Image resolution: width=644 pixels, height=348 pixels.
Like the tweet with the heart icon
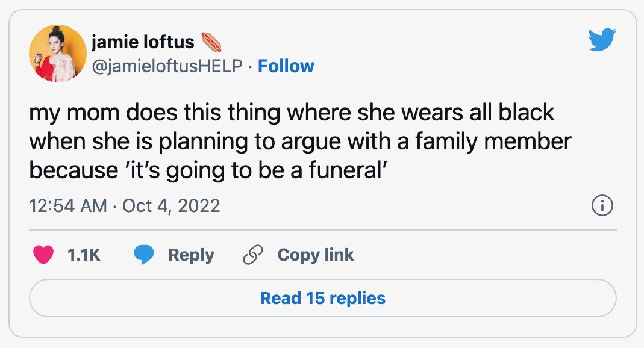43,255
